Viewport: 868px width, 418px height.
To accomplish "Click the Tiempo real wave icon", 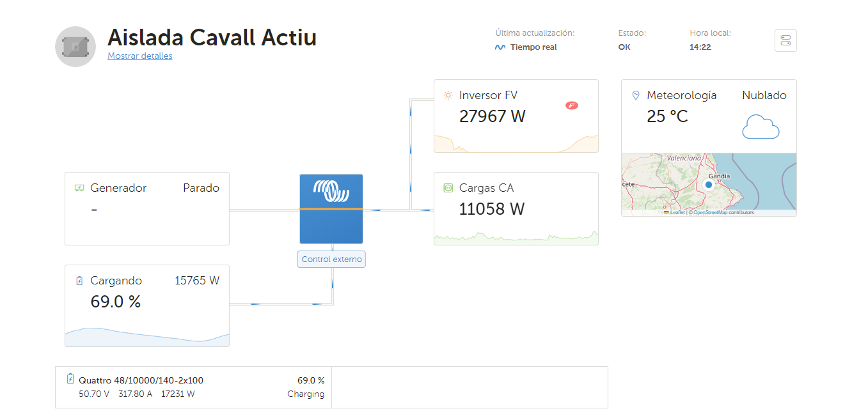I will (x=500, y=47).
